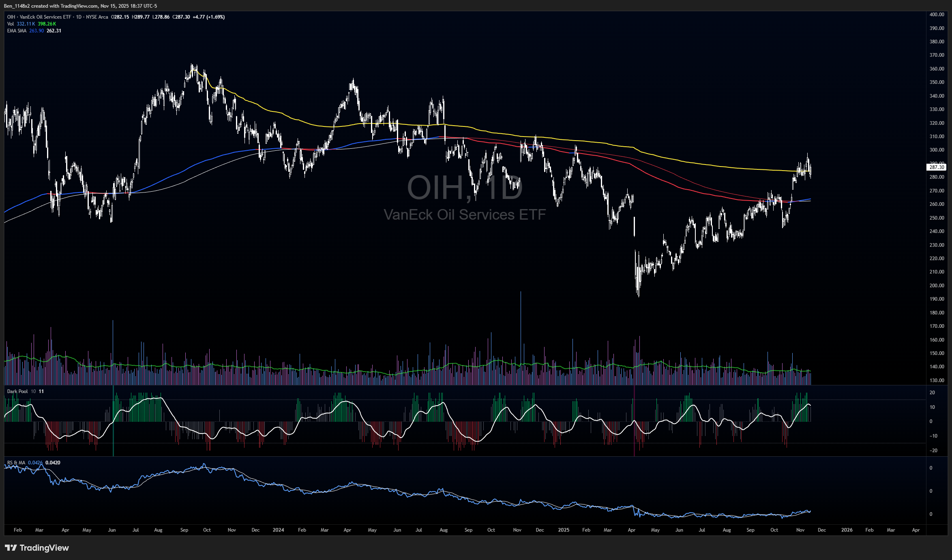Image resolution: width=952 pixels, height=560 pixels.
Task: Click the closing price C287.30 in legend
Action: point(181,17)
